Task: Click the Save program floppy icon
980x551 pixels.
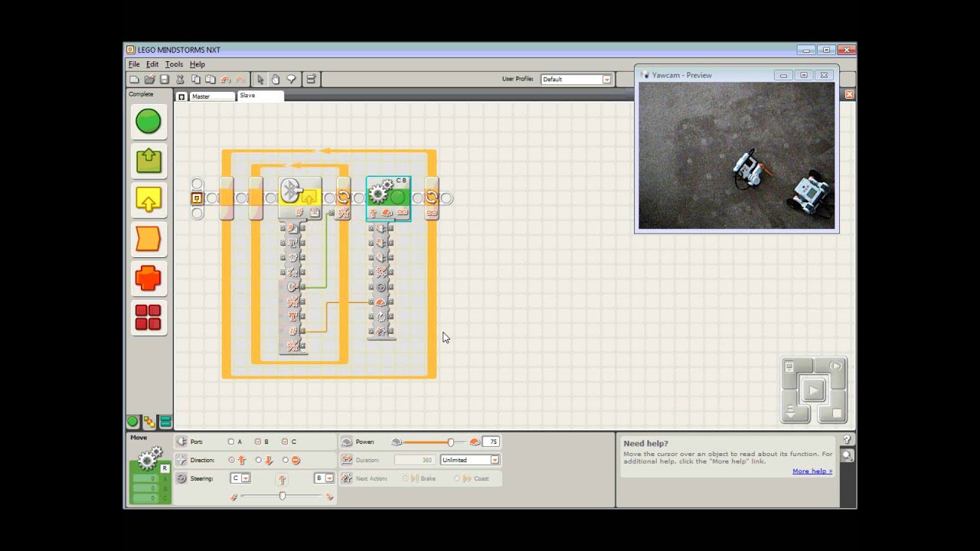Action: [x=165, y=80]
